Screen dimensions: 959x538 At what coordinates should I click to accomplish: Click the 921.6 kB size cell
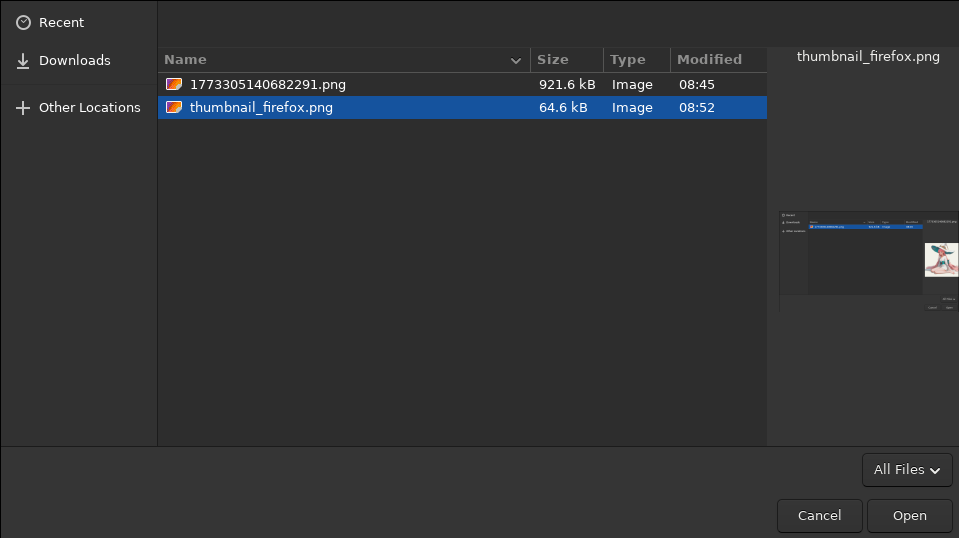567,84
